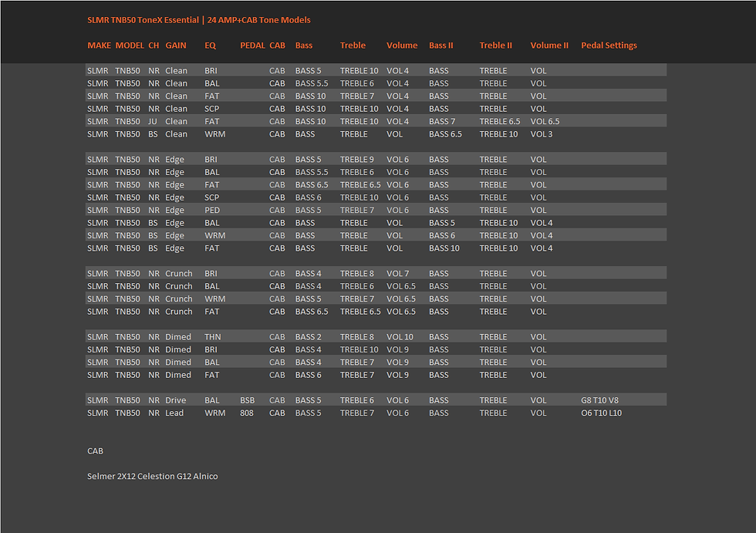This screenshot has height=533, width=756.
Task: Click Selmer 2X12 Celestion G12 Alnico text
Action: (x=153, y=476)
